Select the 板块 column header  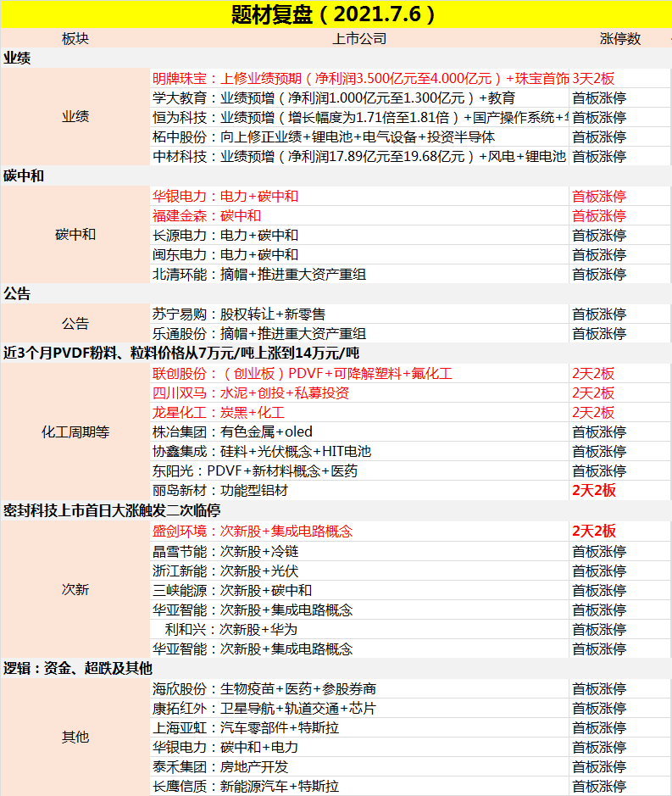pos(75,39)
